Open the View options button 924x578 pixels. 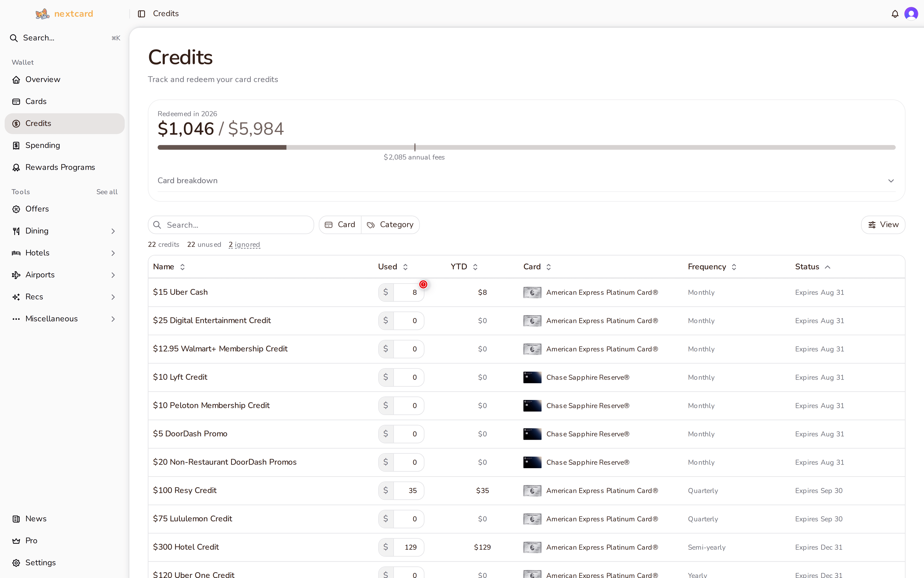click(x=883, y=225)
